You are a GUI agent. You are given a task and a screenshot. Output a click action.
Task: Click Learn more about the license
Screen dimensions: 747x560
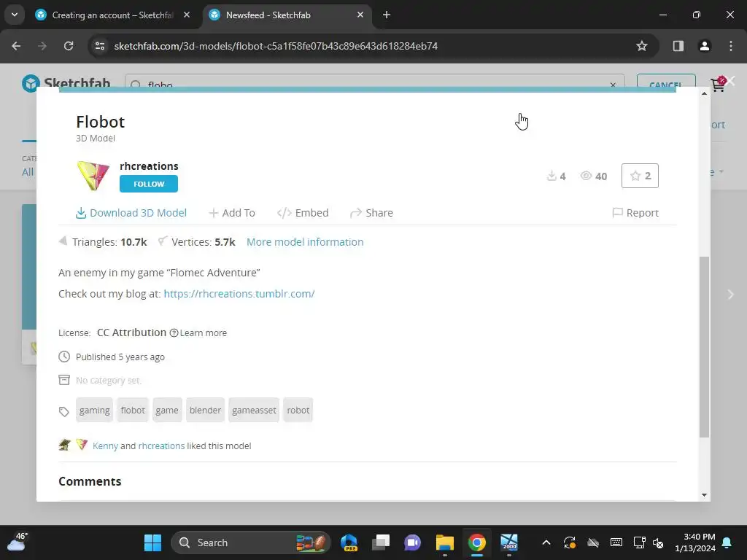[x=204, y=332]
